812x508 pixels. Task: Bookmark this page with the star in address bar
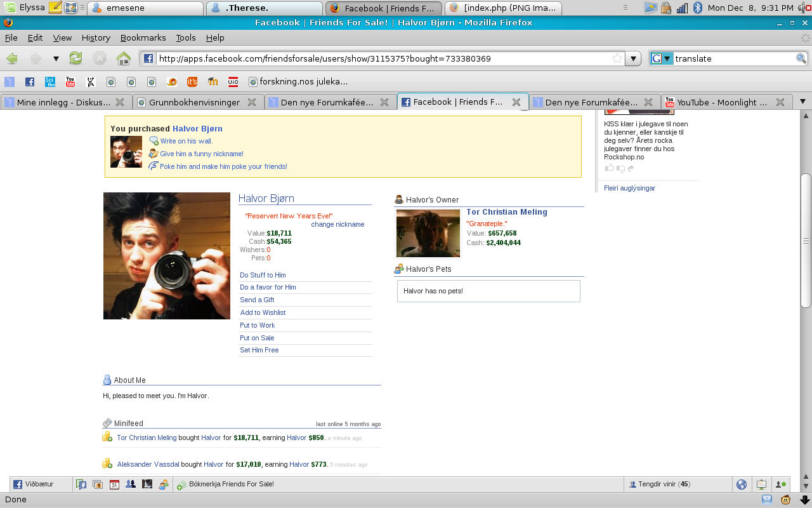tap(617, 58)
